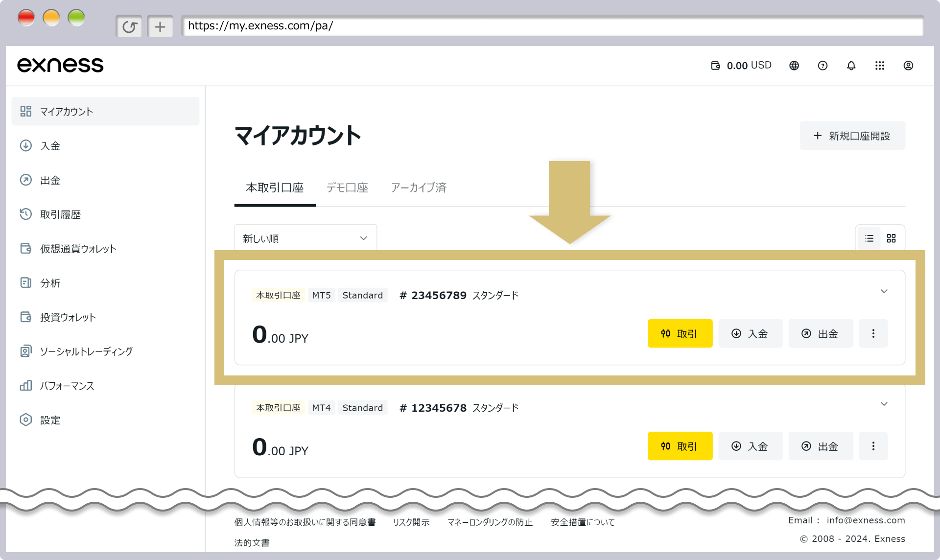The height and width of the screenshot is (560, 940).
Task: Open a new tab with the plus button
Action: (160, 26)
